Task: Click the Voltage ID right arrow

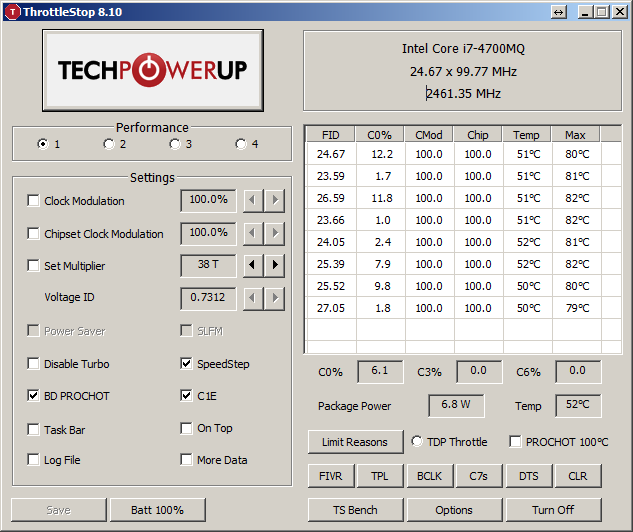Action: click(x=275, y=298)
